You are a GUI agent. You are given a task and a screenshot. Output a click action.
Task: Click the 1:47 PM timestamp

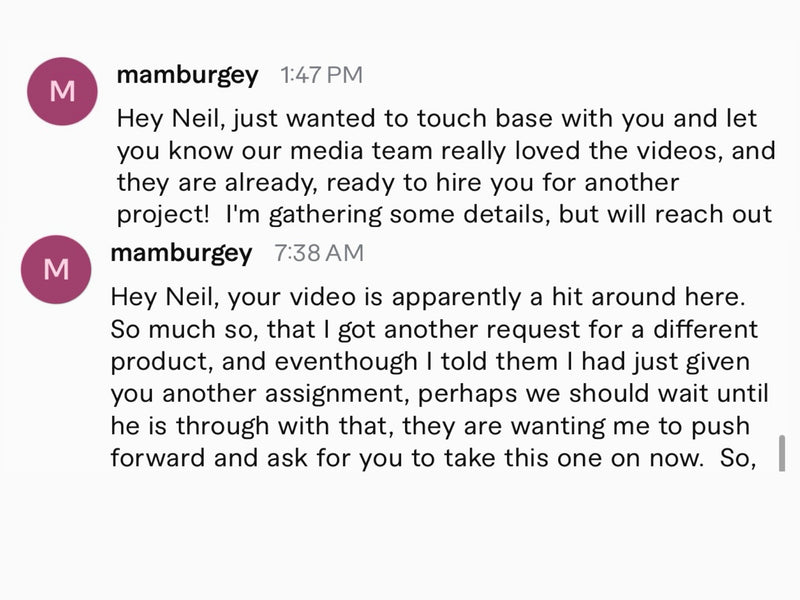pos(321,75)
